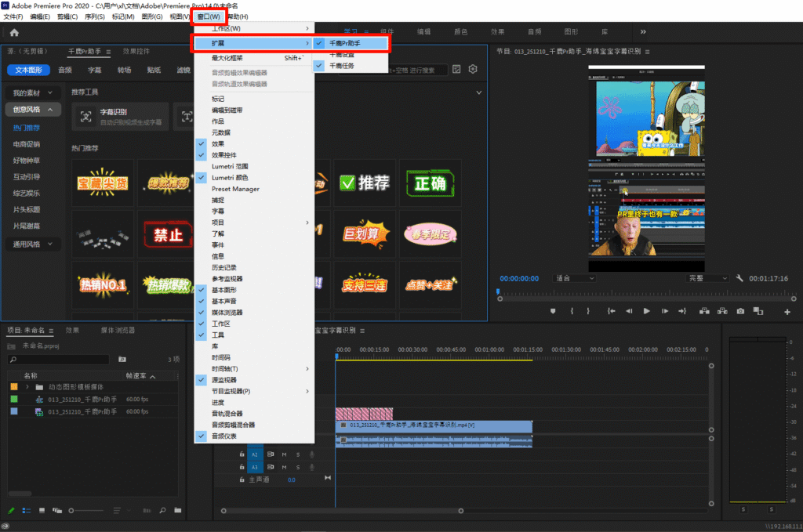Click the 电商促销 category link
This screenshot has height=532, width=803.
(x=27, y=144)
